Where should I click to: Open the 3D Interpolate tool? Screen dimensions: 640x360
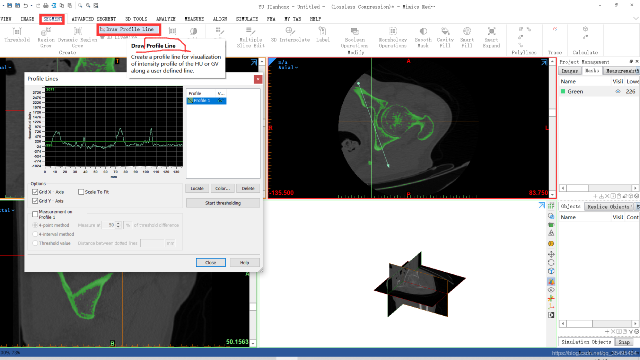pyautogui.click(x=290, y=35)
